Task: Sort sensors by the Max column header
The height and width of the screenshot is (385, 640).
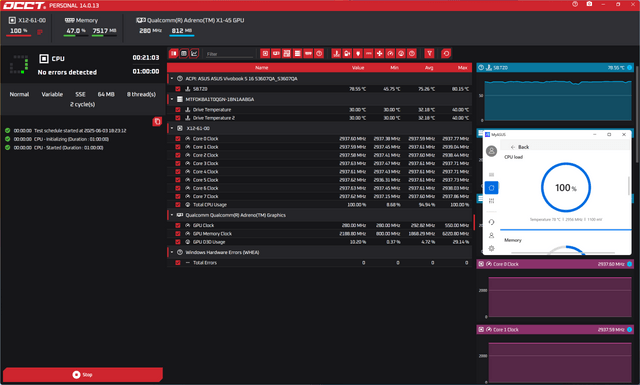Action: 462,68
